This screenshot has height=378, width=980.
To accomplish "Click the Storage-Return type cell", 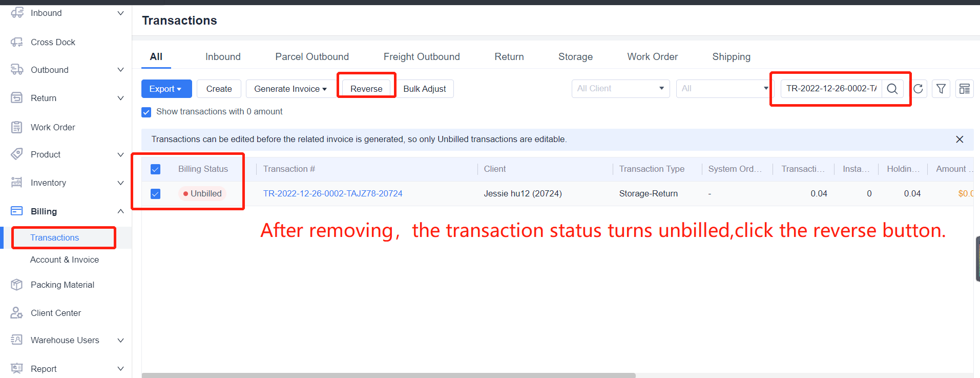I will [x=649, y=194].
